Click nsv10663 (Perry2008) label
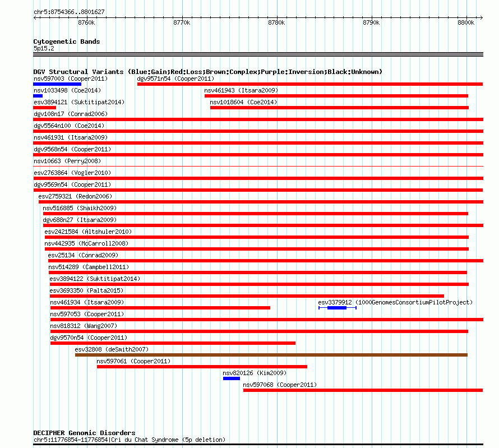Image resolution: width=499 pixels, height=448 pixels. pos(67,161)
